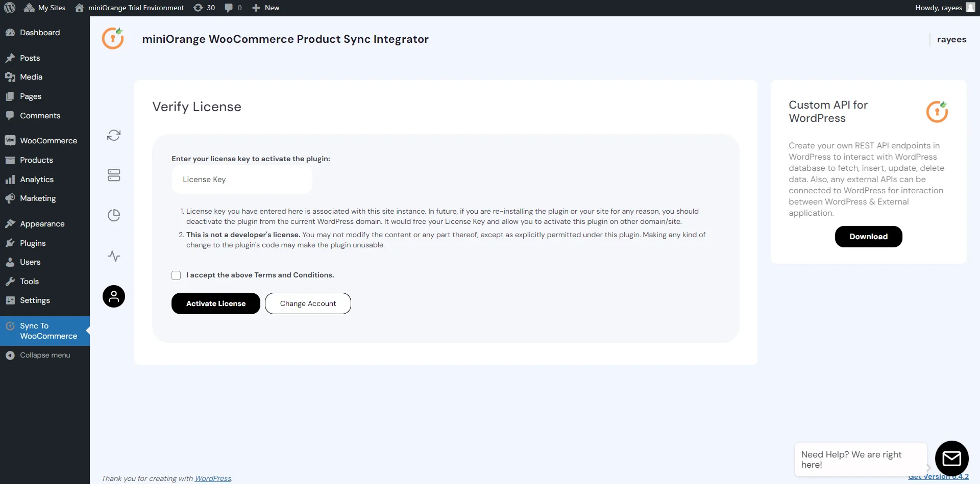Focus the License Key input field
Screen dimensions: 980x484
(242, 180)
